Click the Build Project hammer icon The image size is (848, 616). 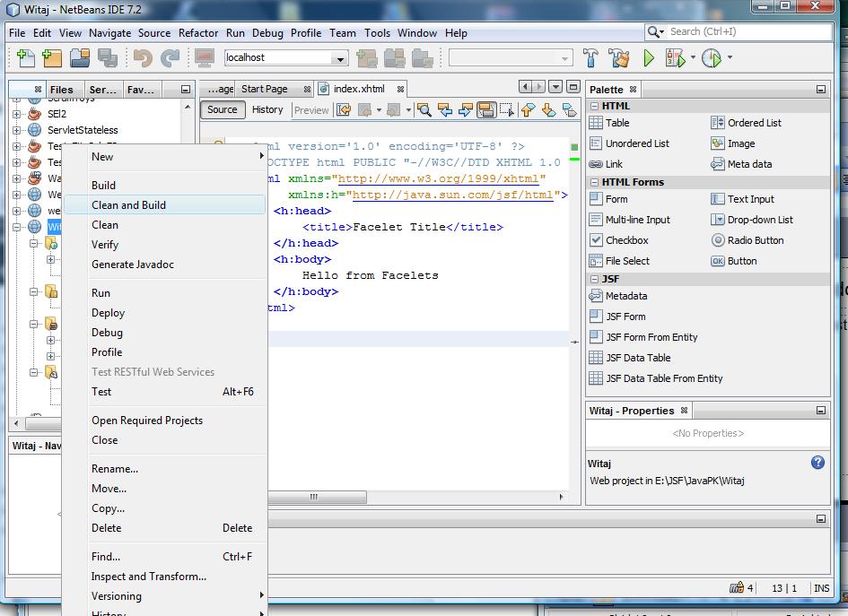click(590, 57)
